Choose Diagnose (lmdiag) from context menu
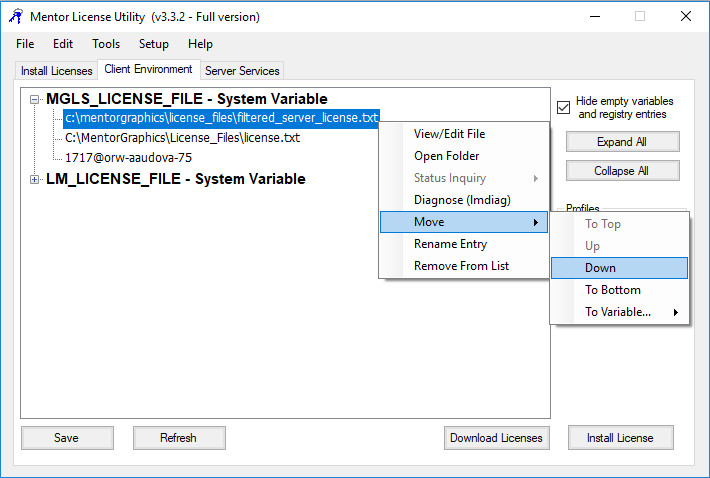Screen dimensions: 710x478 (464, 200)
